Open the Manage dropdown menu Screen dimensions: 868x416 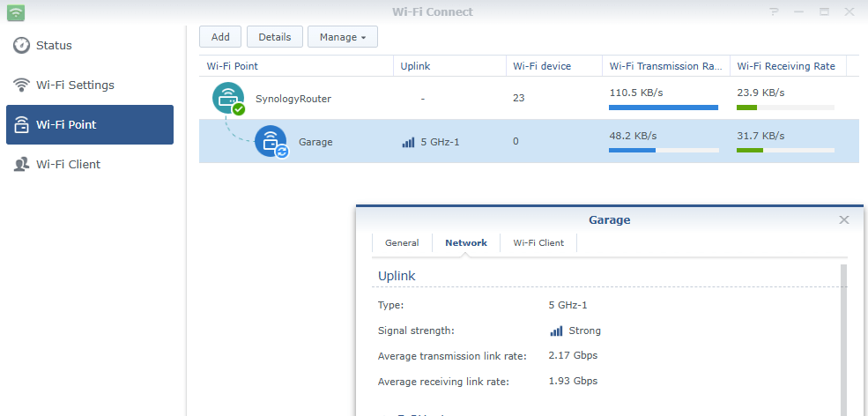(343, 37)
